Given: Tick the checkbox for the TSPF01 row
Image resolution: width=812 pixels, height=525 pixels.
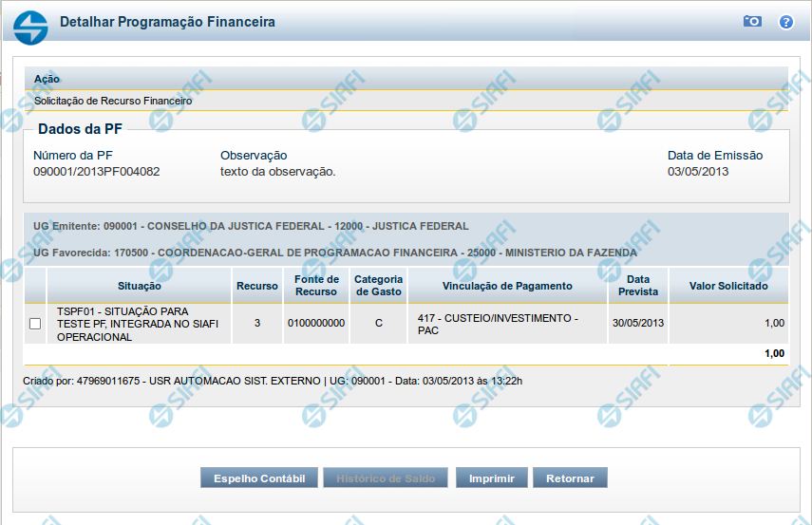Looking at the screenshot, I should pos(35,324).
